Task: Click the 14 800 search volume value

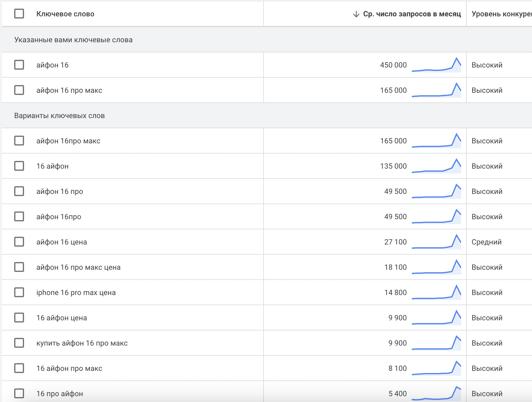Action: [x=395, y=293]
